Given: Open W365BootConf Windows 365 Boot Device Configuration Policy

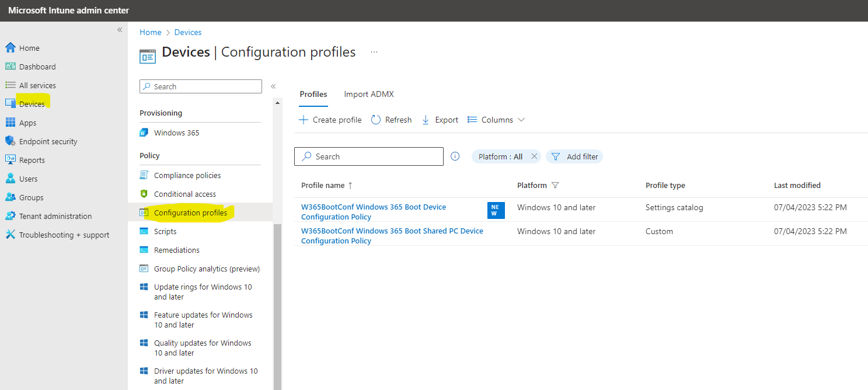Looking at the screenshot, I should pos(374,212).
